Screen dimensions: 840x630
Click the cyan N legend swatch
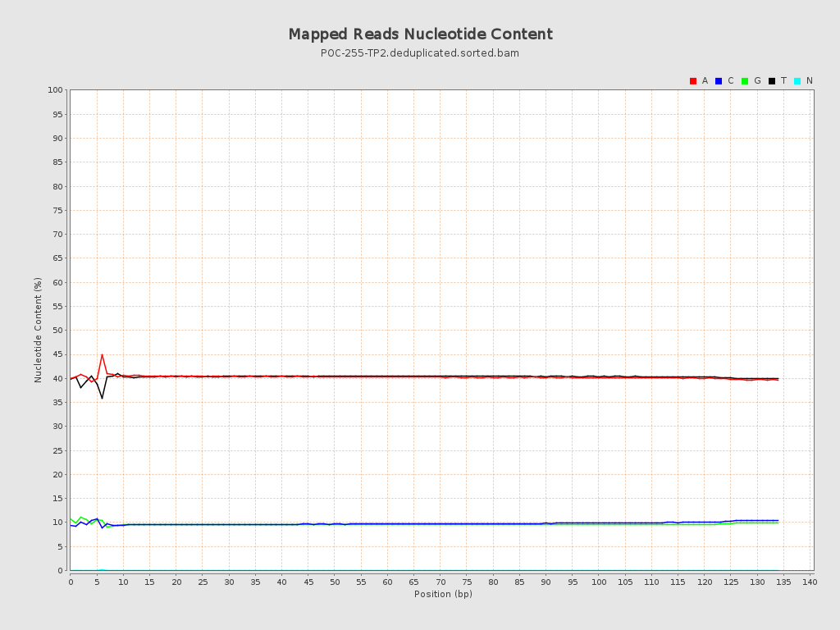click(x=797, y=81)
